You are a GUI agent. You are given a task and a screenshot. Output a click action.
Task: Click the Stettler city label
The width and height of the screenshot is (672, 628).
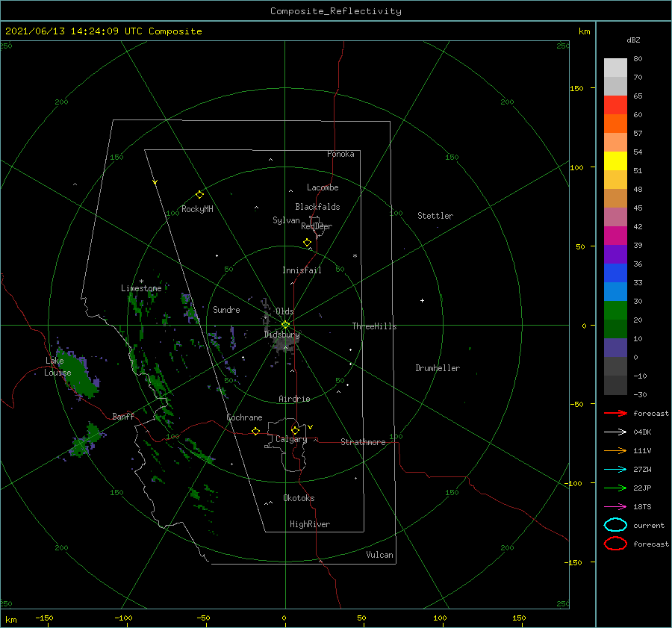click(435, 216)
